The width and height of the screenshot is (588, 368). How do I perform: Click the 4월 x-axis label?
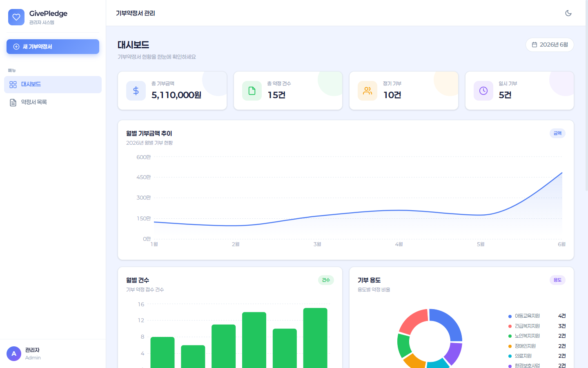coord(399,244)
